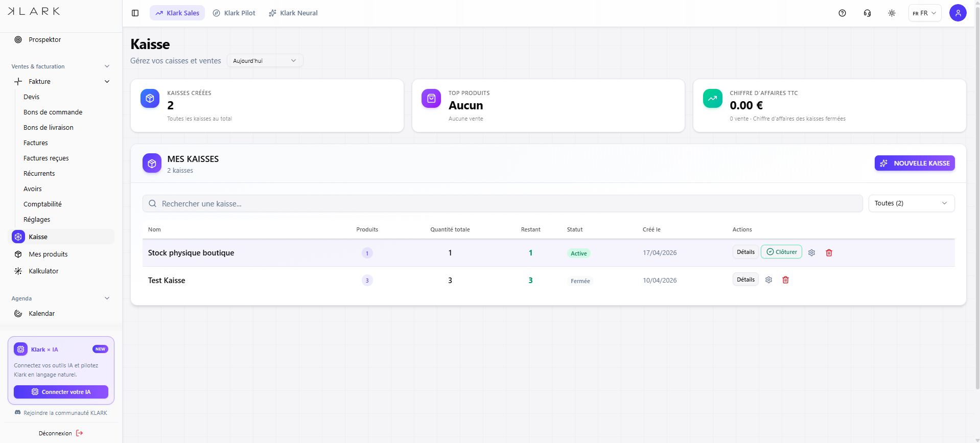The height and width of the screenshot is (443, 980).
Task: Switch to the Klark Sales tab
Action: pyautogui.click(x=177, y=13)
